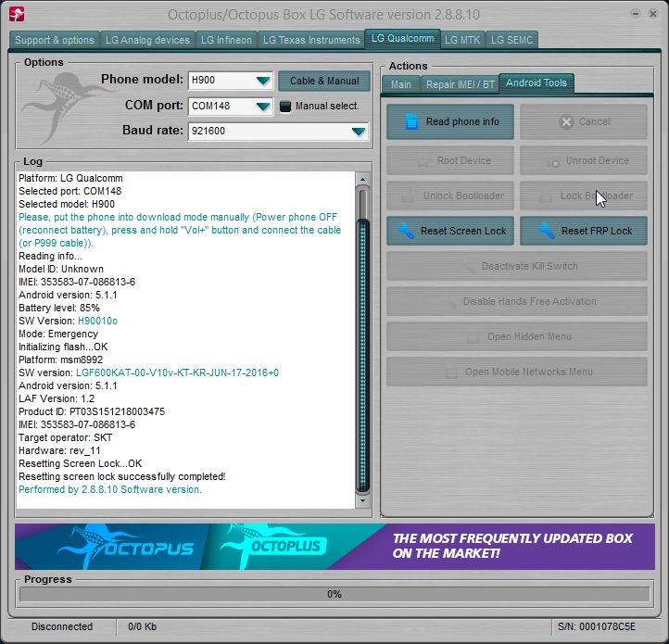Click the Hardware: rev_11 log line
Screen dimensions: 669x644
point(59,450)
